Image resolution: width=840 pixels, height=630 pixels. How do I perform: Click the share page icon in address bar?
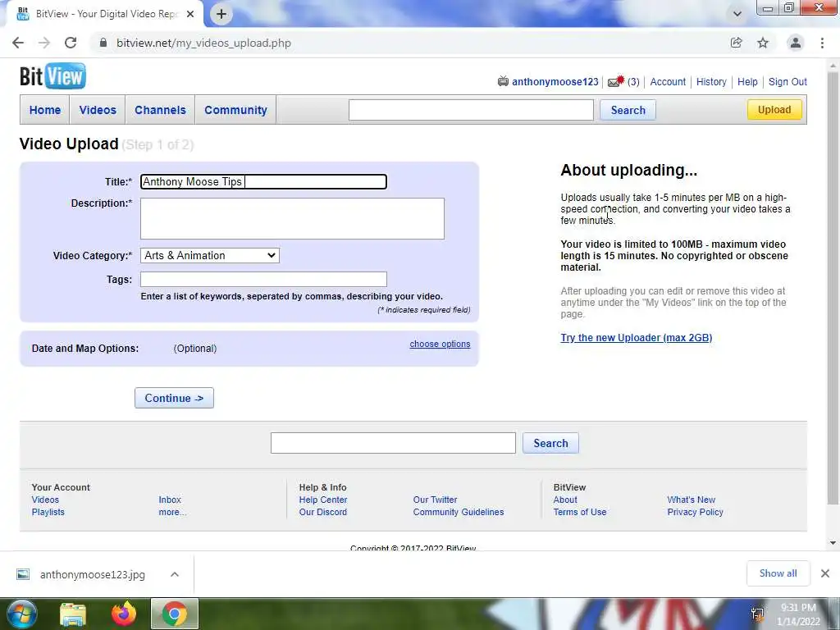(737, 43)
